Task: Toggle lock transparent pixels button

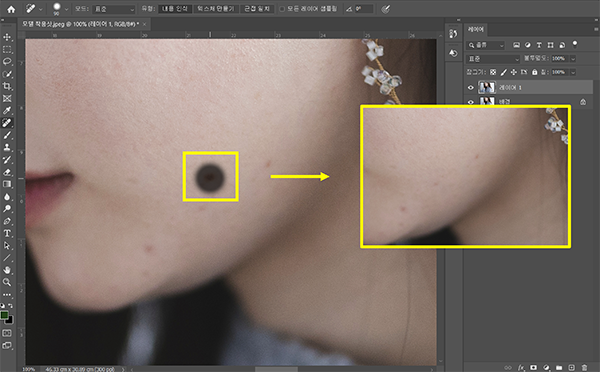Action: click(493, 72)
